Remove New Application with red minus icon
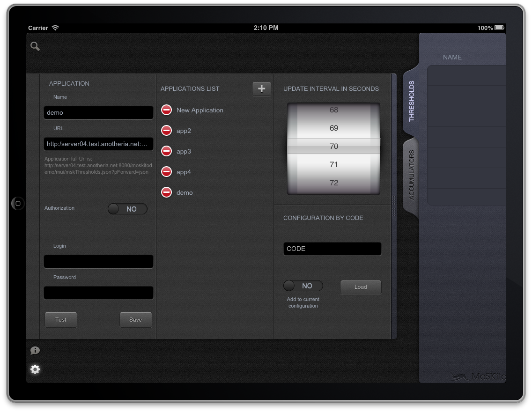 pos(166,110)
